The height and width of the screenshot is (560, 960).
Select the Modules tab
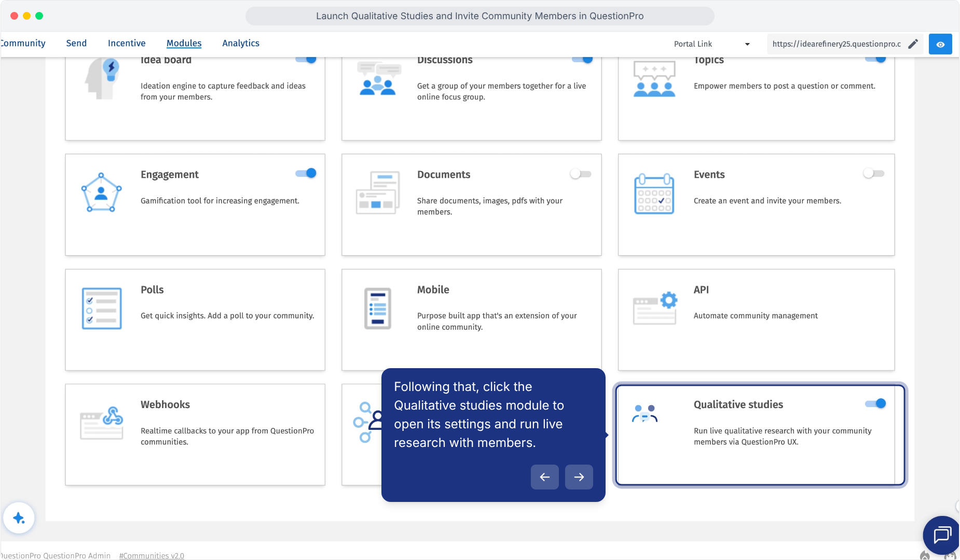tap(184, 44)
